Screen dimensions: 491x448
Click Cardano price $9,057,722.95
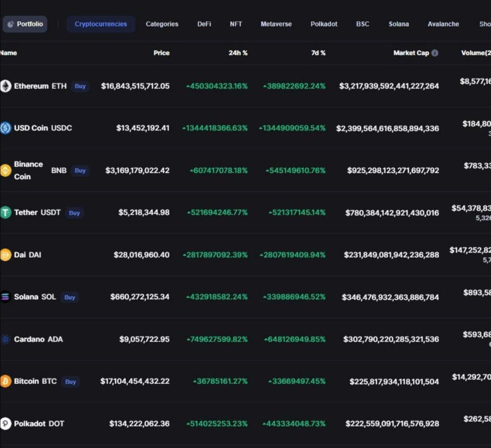pyautogui.click(x=144, y=339)
